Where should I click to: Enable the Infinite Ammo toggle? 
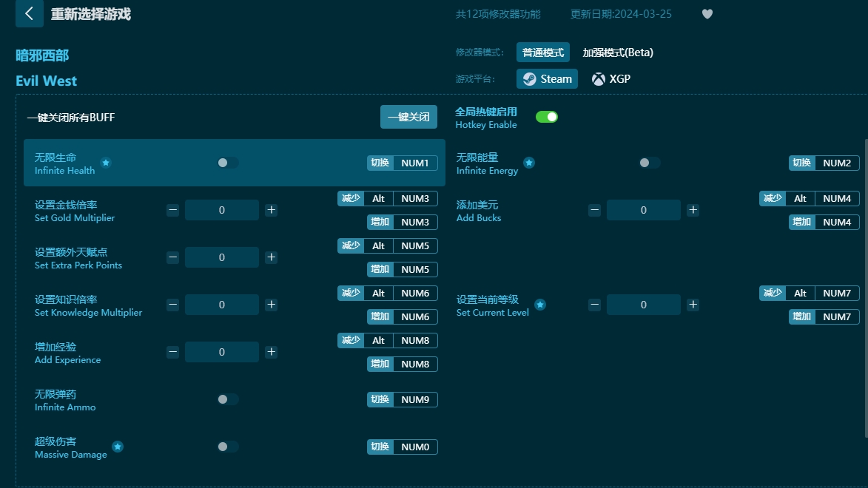tap(227, 399)
